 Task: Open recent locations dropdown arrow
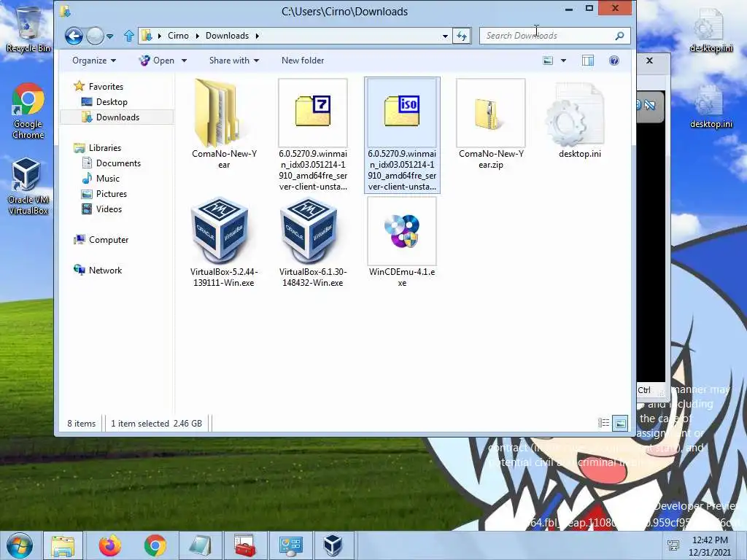[x=109, y=36]
